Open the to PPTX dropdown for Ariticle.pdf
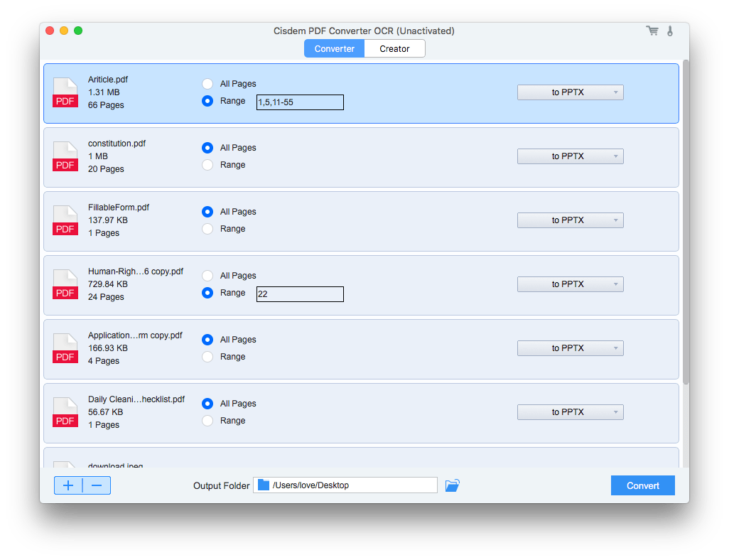The height and width of the screenshot is (560, 729). click(570, 92)
